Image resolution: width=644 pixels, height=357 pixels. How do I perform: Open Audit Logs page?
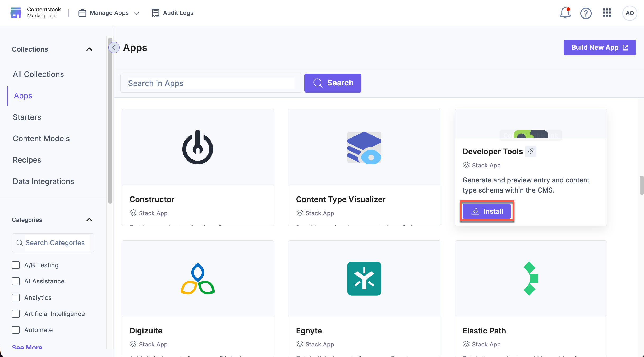(172, 13)
